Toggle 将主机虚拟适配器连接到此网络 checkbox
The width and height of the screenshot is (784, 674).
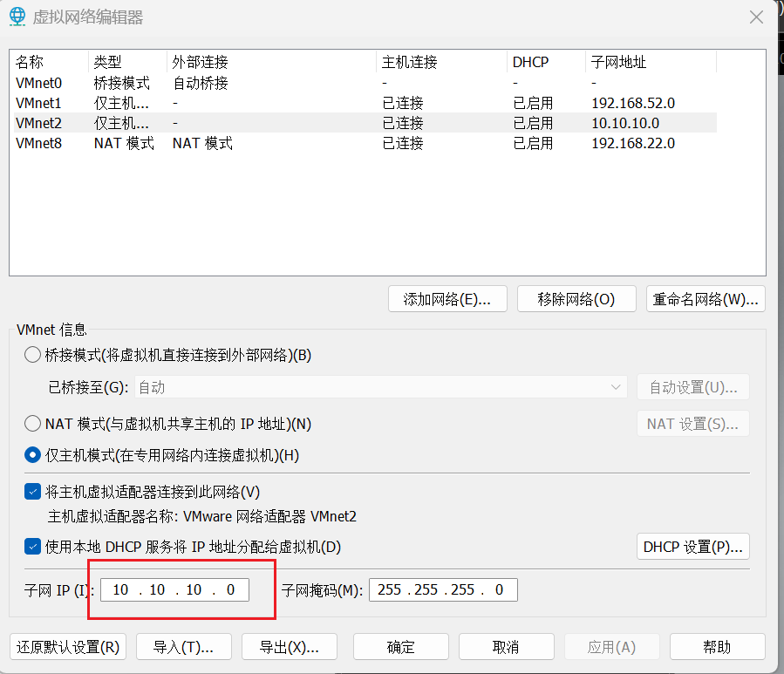point(32,492)
